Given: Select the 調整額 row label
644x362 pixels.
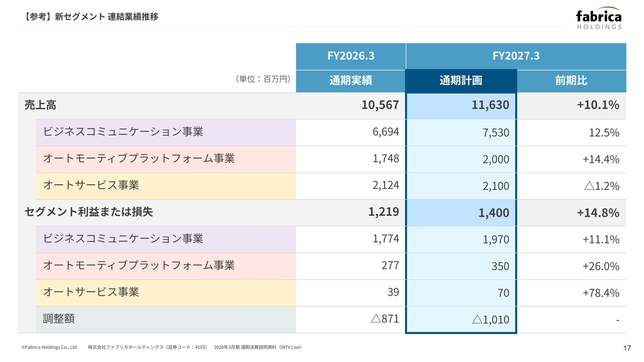Looking at the screenshot, I should (x=59, y=319).
